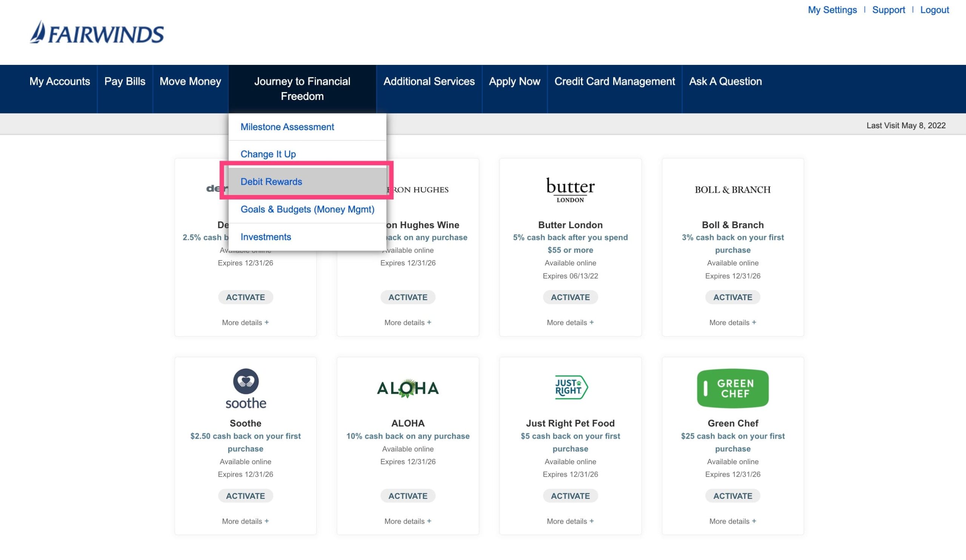Activate the Butter London offer
Viewport: 966px width, 560px height.
coord(570,297)
